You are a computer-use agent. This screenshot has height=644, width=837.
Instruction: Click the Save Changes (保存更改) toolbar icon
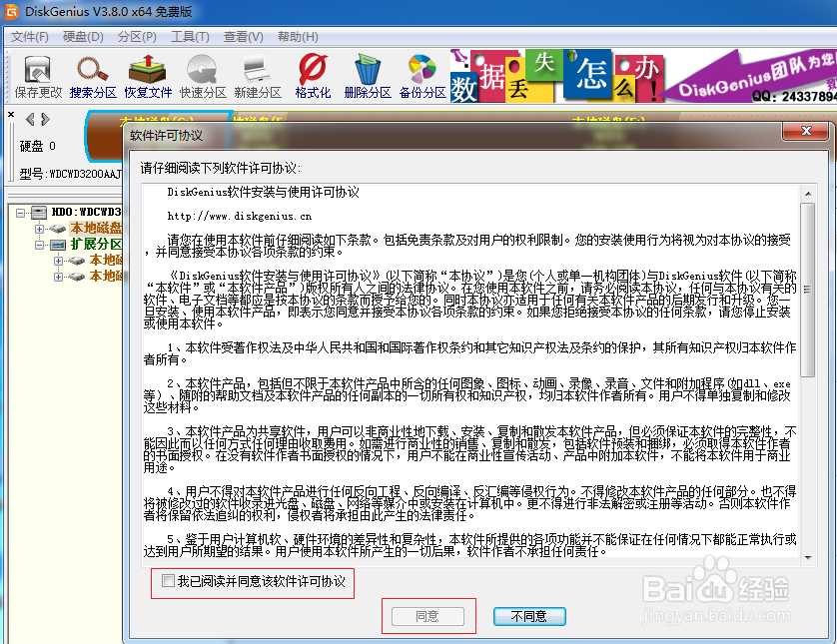point(38,77)
